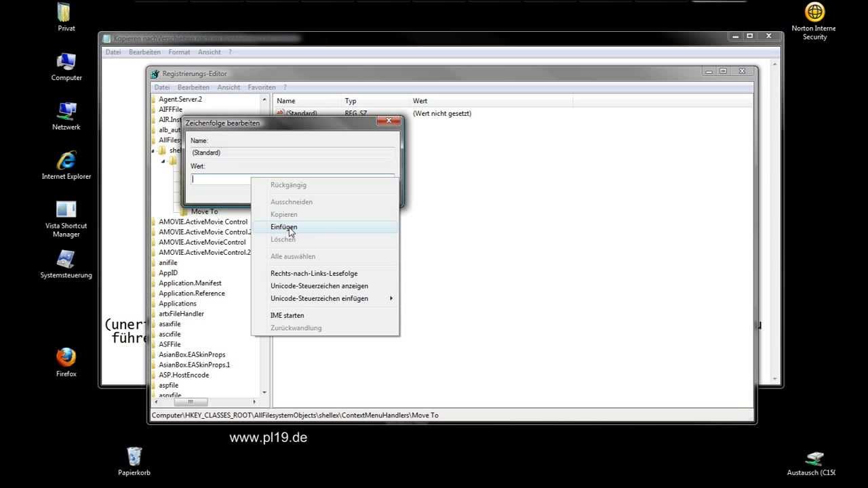Open the ? help menu in Registrierungs-Editor
The image size is (868, 488).
coord(285,87)
